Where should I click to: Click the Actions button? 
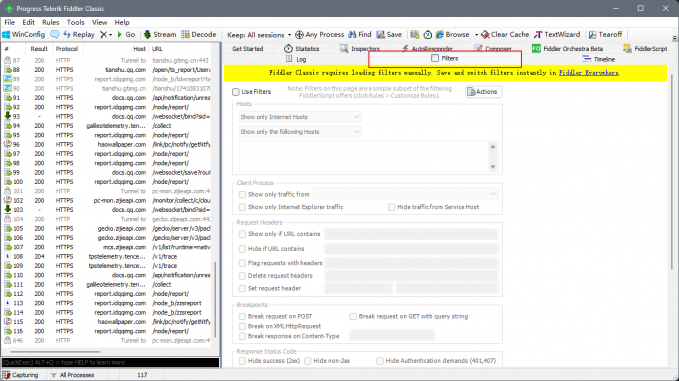click(483, 92)
